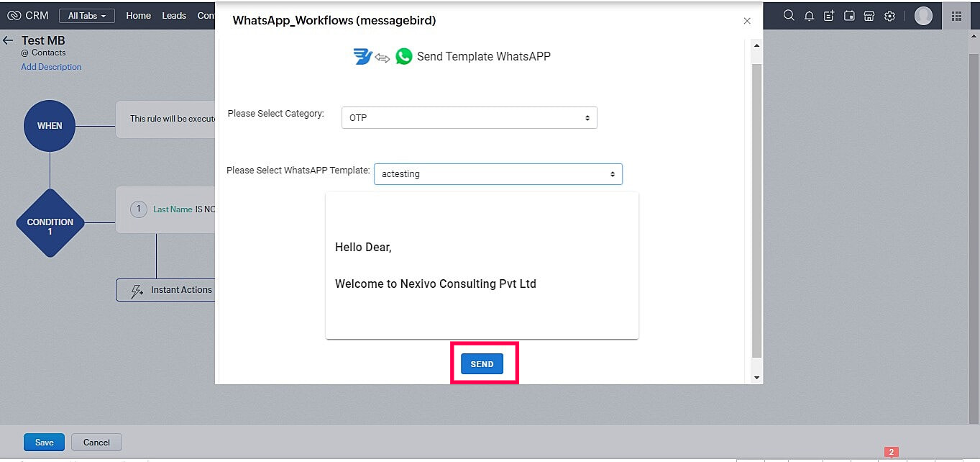Switch to the Leads tab
The image size is (980, 462).
point(174,15)
